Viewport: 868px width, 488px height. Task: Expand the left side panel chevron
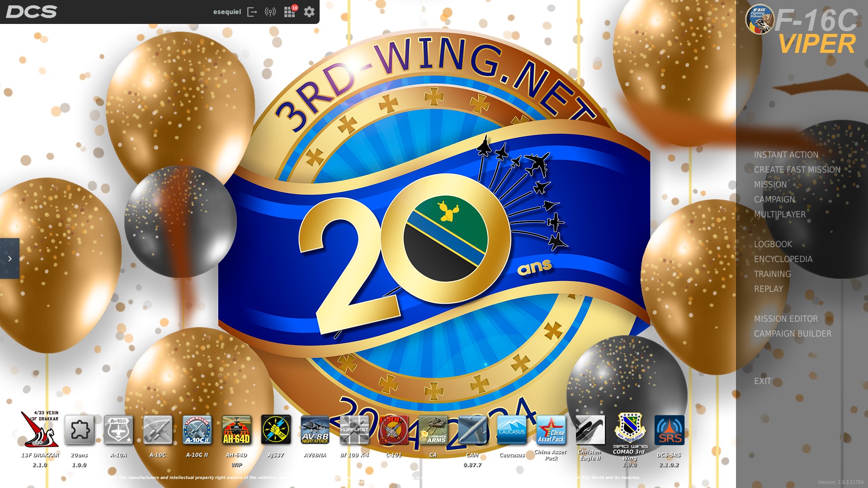click(10, 258)
